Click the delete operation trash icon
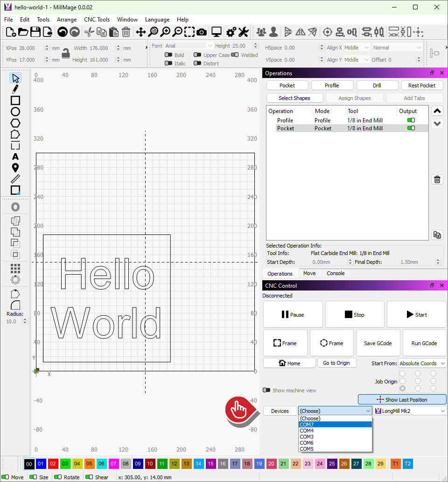 pos(437,180)
